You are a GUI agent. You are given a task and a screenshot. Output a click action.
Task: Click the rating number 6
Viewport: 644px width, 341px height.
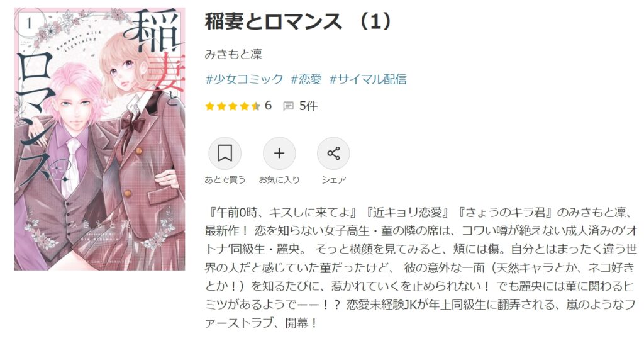point(268,106)
